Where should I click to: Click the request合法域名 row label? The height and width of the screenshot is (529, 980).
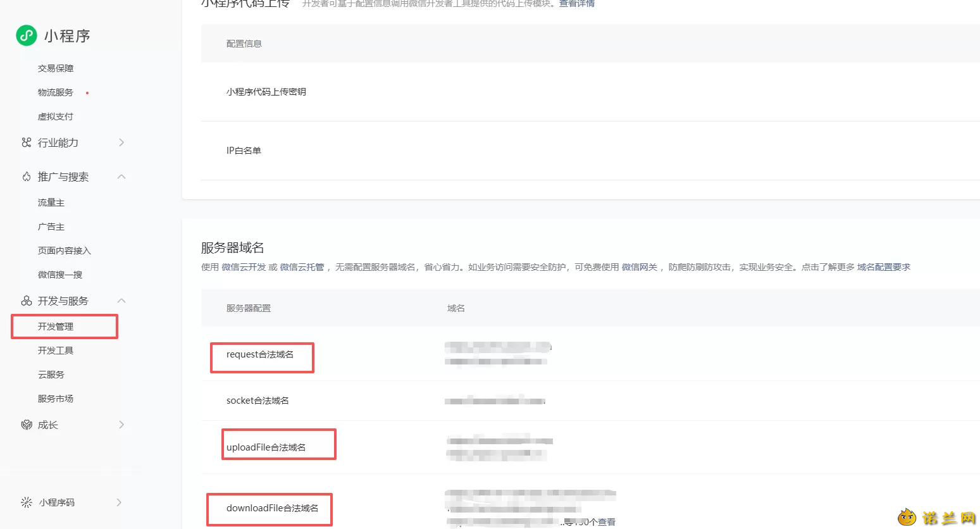pos(260,354)
